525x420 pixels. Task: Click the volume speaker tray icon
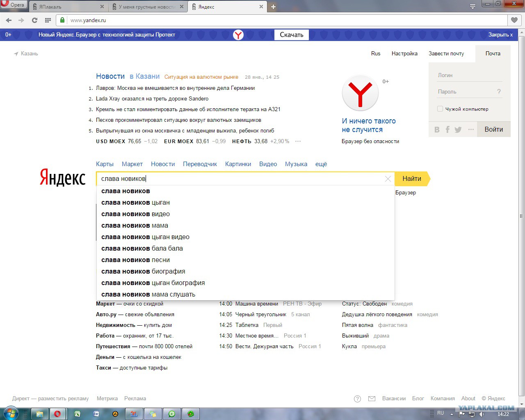482,414
